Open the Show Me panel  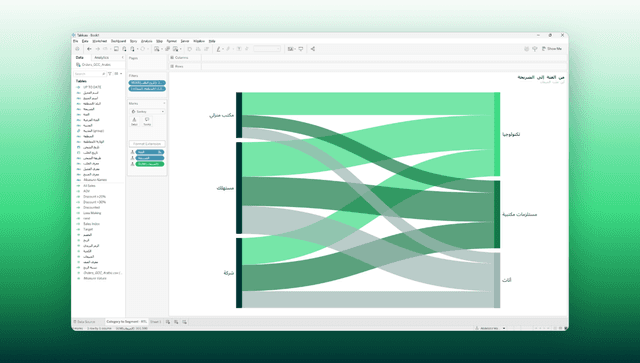click(x=552, y=49)
